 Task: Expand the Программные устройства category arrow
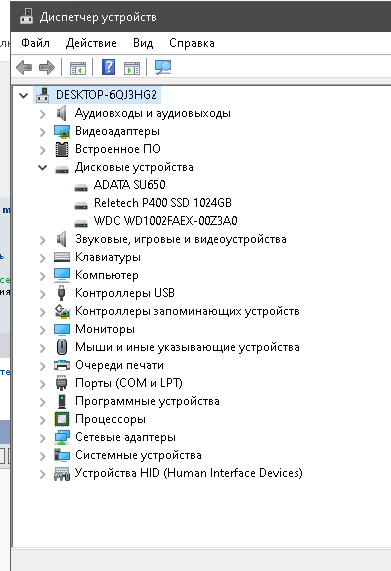click(43, 402)
